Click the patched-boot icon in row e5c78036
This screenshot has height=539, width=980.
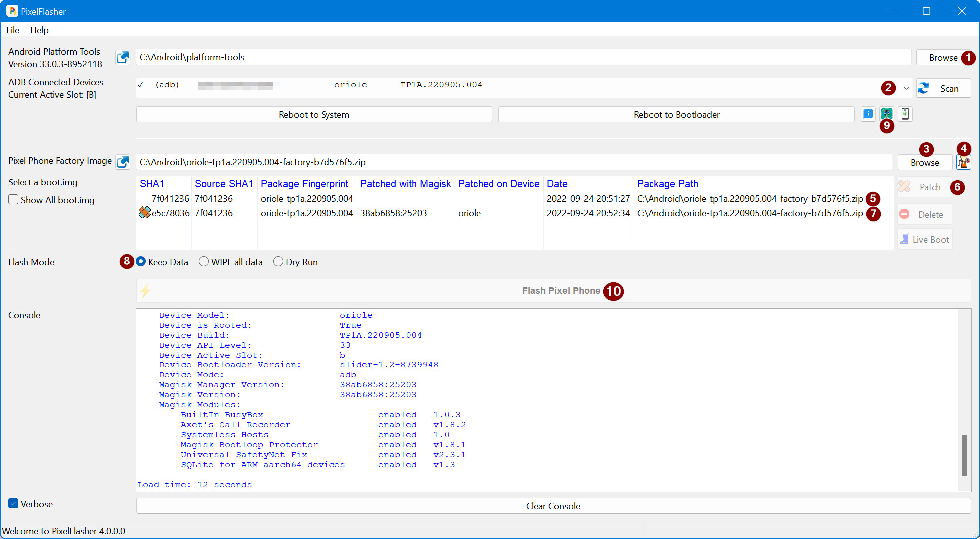145,213
